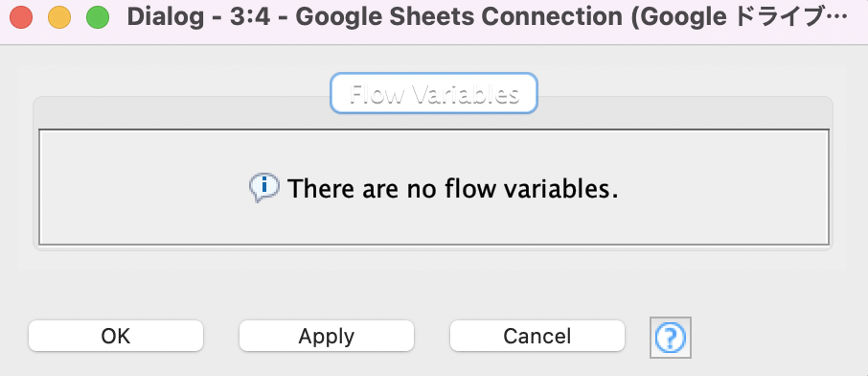Click the gray header strip above the list

(x=434, y=120)
